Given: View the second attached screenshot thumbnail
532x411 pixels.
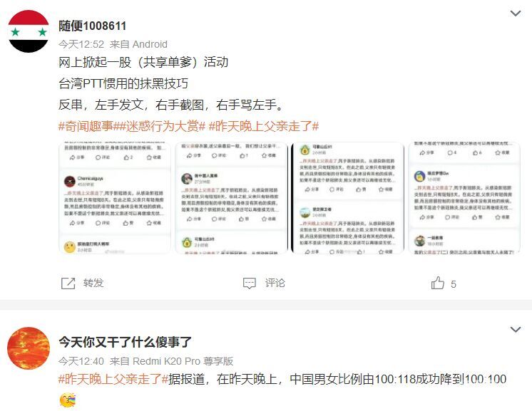Looking at the screenshot, I should (231, 197).
